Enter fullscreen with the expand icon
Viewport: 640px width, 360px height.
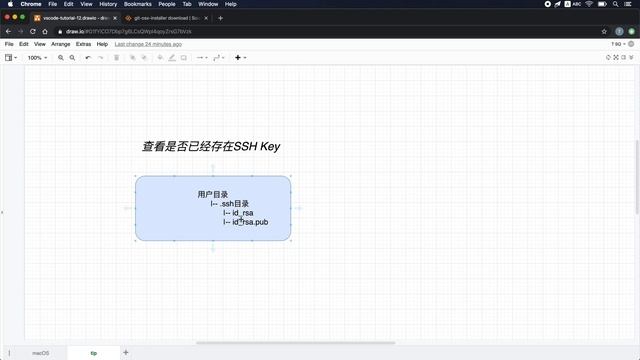click(616, 58)
